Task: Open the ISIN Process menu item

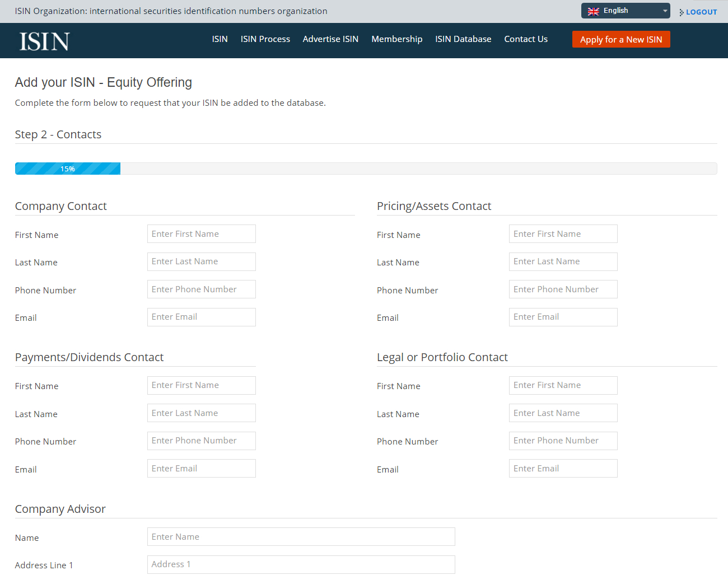Action: coord(265,39)
